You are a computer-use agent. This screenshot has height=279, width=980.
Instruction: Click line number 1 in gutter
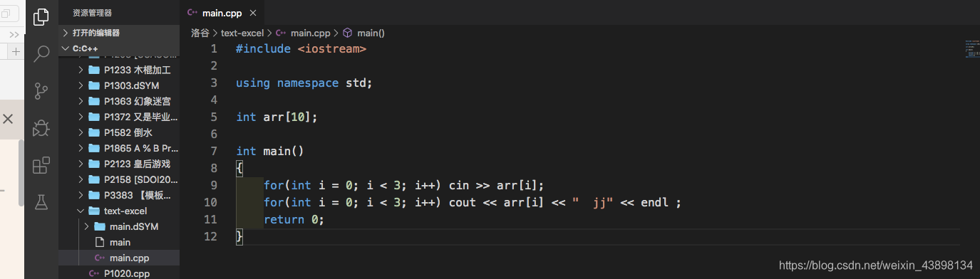[x=214, y=48]
